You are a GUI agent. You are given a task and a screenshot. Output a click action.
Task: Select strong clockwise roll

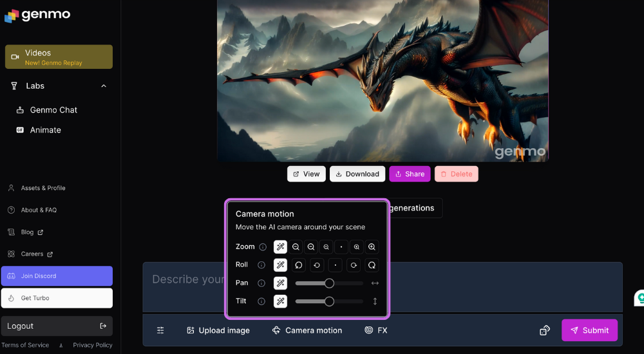click(x=372, y=265)
